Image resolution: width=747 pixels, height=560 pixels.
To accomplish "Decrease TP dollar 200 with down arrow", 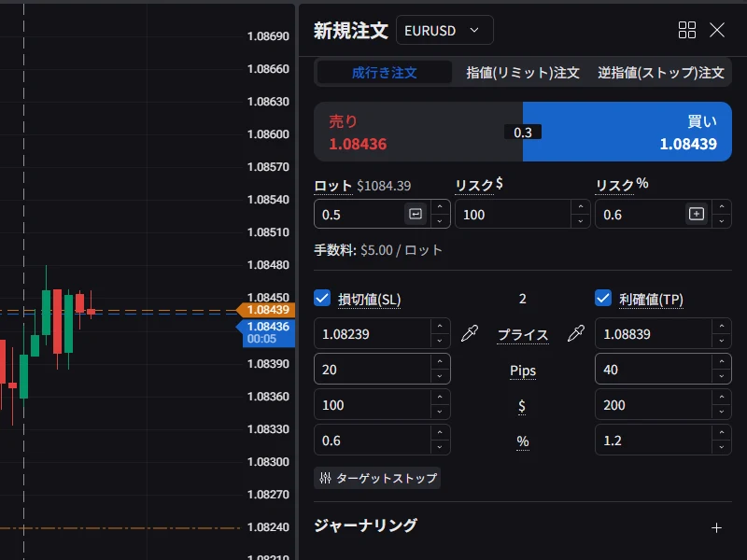I will tap(722, 412).
